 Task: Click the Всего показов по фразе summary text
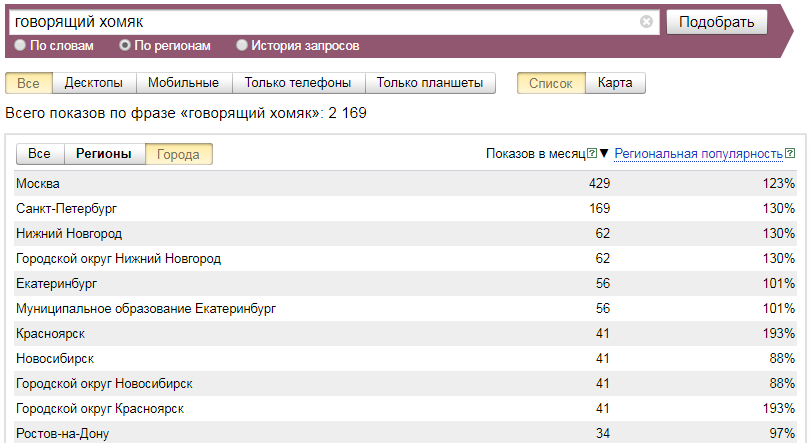coord(186,113)
